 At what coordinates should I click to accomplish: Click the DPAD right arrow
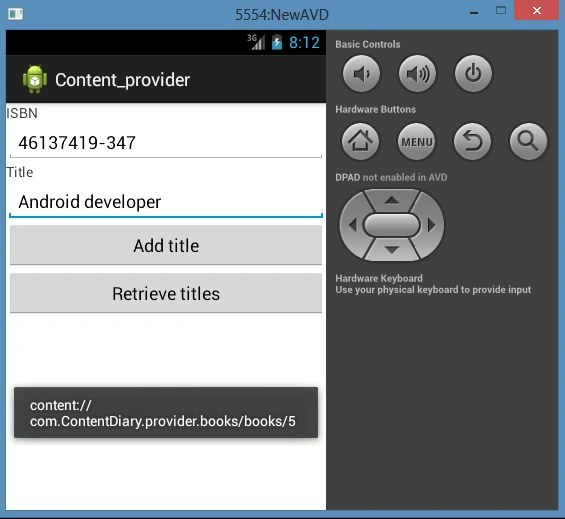pyautogui.click(x=431, y=225)
